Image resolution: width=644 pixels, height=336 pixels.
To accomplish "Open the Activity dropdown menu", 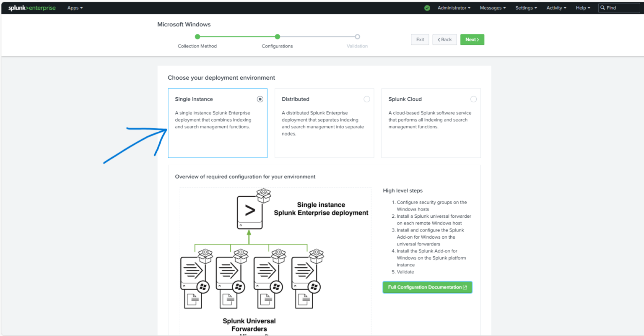I will 556,8.
